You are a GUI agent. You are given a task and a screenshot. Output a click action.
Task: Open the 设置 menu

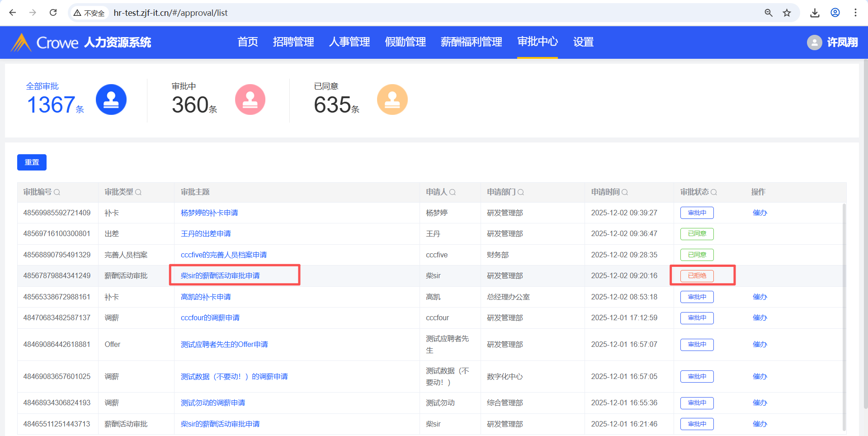[583, 42]
